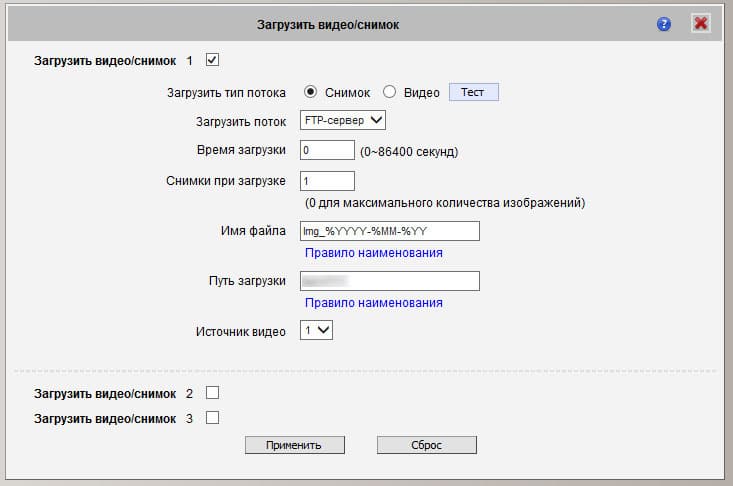Click the Применить button
The height and width of the screenshot is (486, 733).
coord(295,445)
